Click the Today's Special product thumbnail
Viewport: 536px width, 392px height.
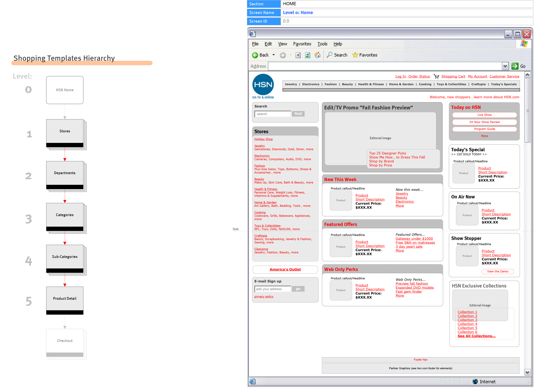point(463,173)
